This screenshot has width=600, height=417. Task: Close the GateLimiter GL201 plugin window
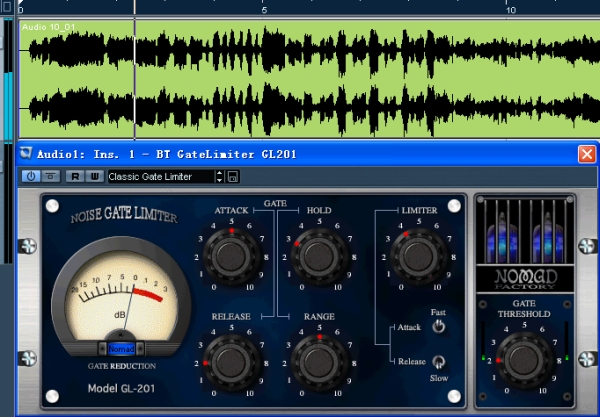pos(587,155)
